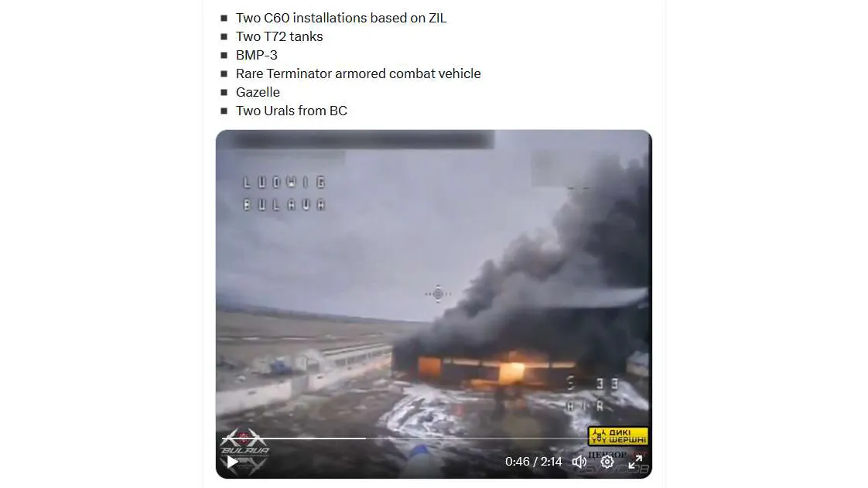Screen dimensions: 868x488
Task: Select 'Two C60 installations based on ZIL'
Action: point(341,18)
